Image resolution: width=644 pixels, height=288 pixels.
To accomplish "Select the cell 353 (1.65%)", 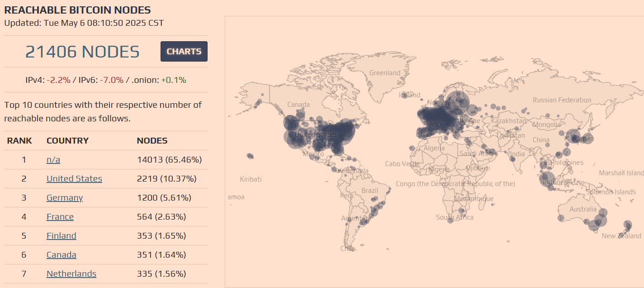I will click(x=161, y=236).
